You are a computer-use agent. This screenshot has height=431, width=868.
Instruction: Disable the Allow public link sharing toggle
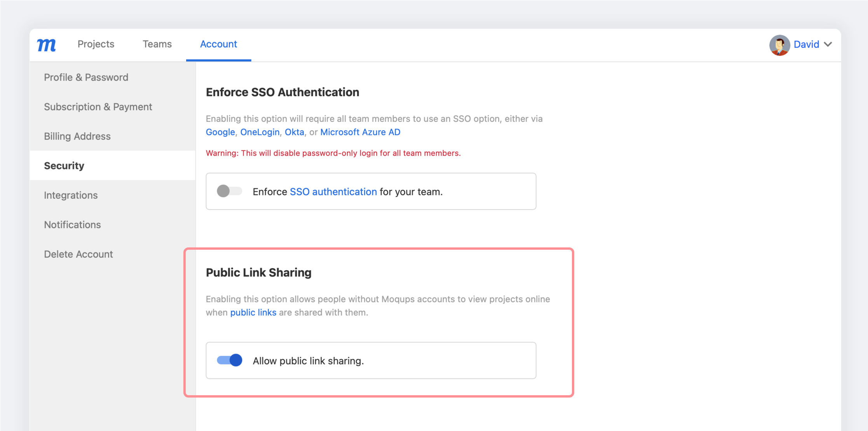click(x=229, y=360)
